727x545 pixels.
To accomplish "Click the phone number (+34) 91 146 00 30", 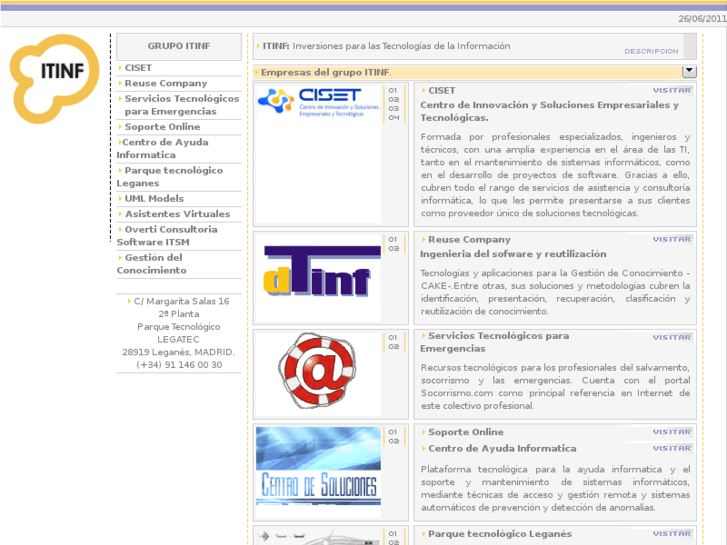I will (x=179, y=365).
